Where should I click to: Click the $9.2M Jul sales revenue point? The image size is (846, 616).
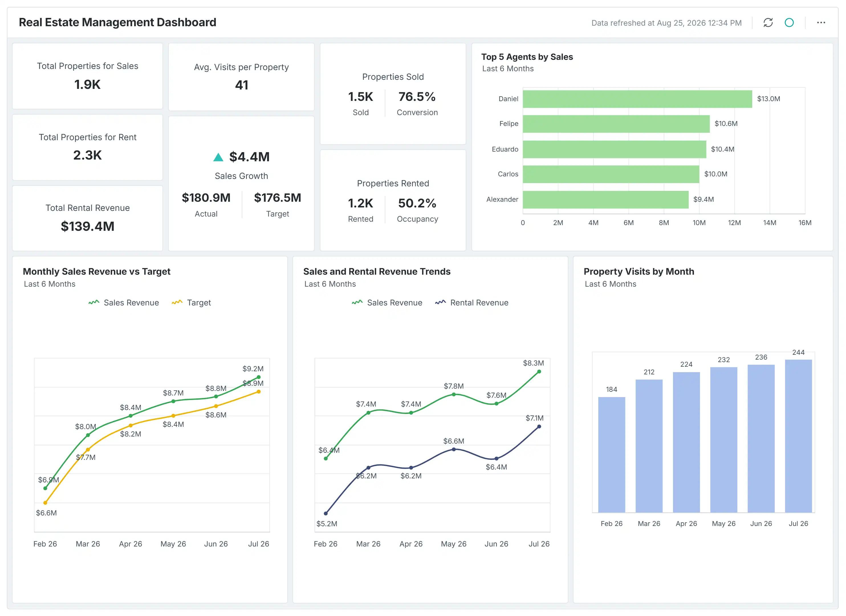click(259, 377)
